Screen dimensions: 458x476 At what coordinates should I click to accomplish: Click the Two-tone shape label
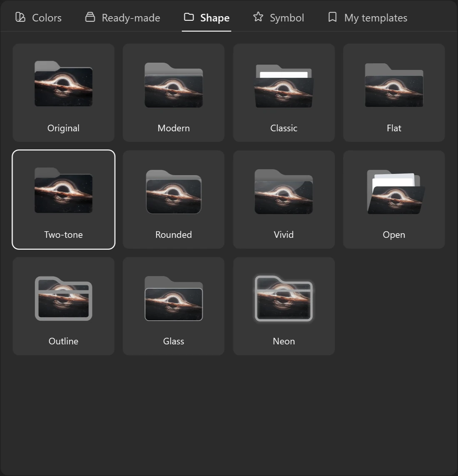tap(63, 235)
